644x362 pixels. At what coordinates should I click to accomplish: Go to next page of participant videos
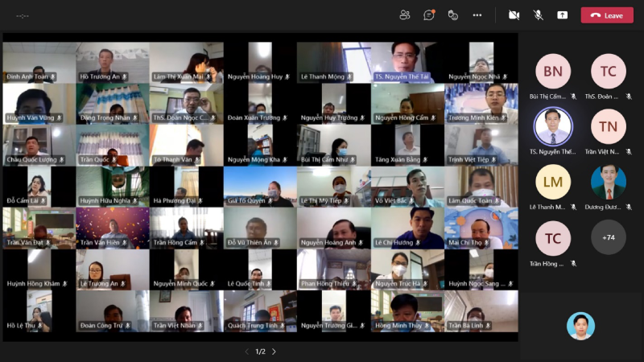(x=274, y=352)
